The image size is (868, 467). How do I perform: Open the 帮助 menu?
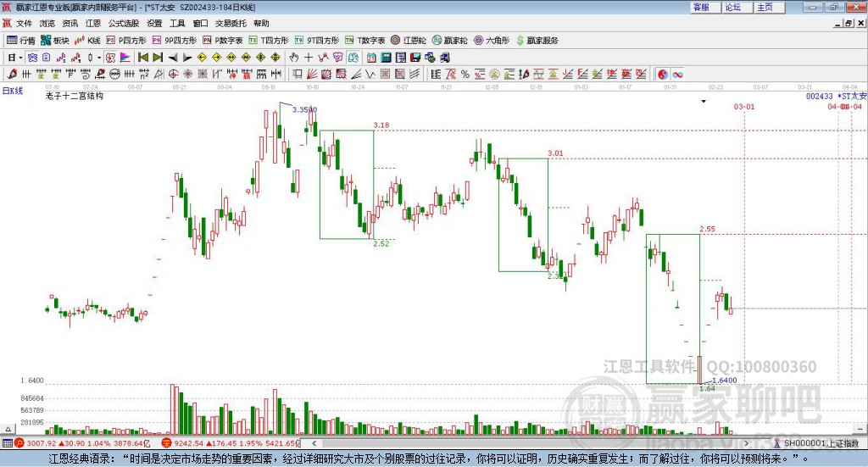[x=261, y=23]
